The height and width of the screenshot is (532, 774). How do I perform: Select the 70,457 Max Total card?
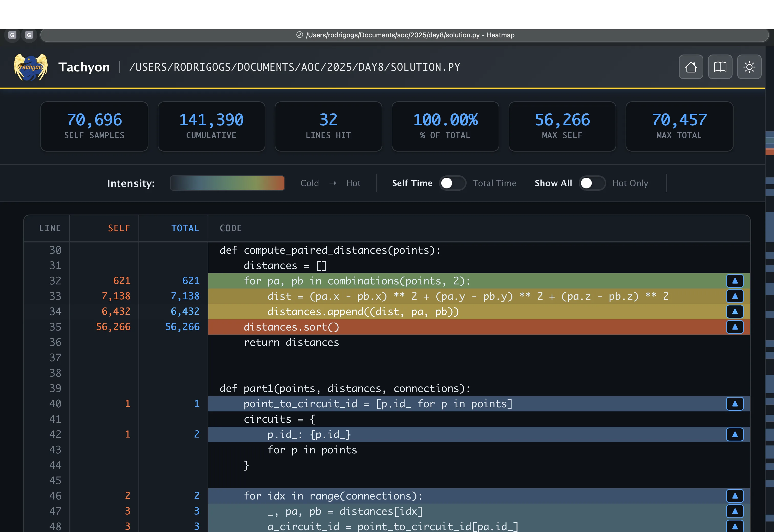pos(679,126)
